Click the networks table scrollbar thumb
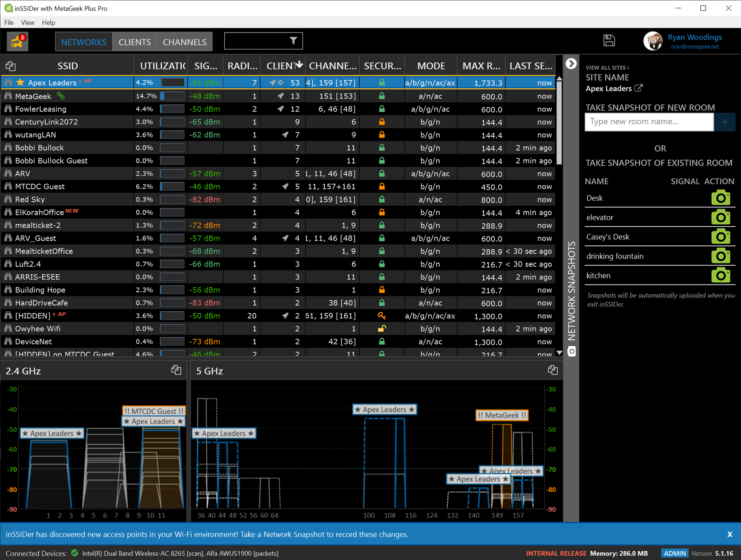This screenshot has height=560, width=741. (x=559, y=123)
